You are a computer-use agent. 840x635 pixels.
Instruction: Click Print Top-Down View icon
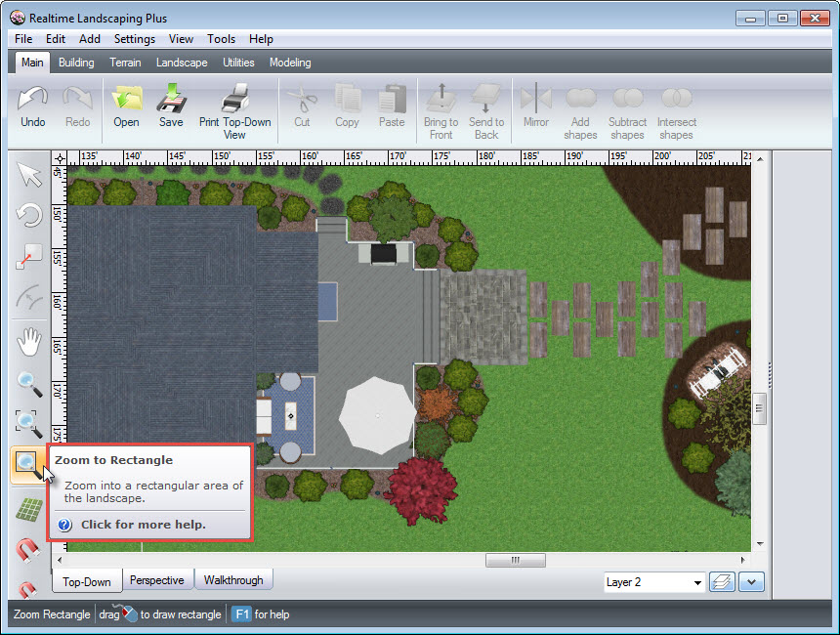point(235,98)
